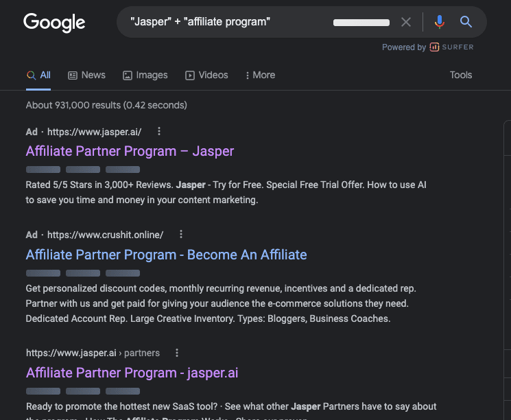511x420 pixels.
Task: Open three-dot menu for jasper.ai partners result
Action: [177, 353]
